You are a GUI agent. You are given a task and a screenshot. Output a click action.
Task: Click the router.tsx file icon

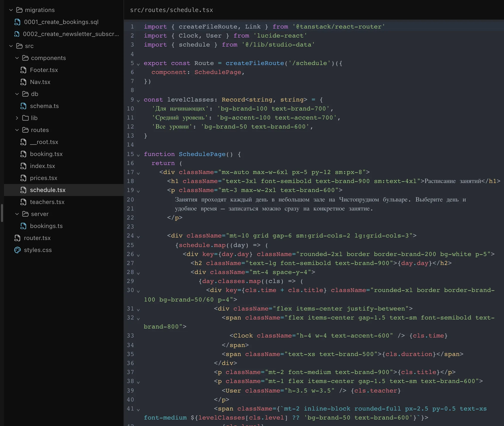[17, 238]
